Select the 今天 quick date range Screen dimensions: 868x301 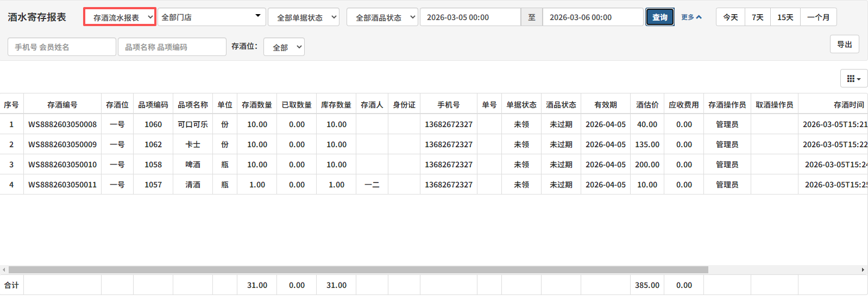730,17
